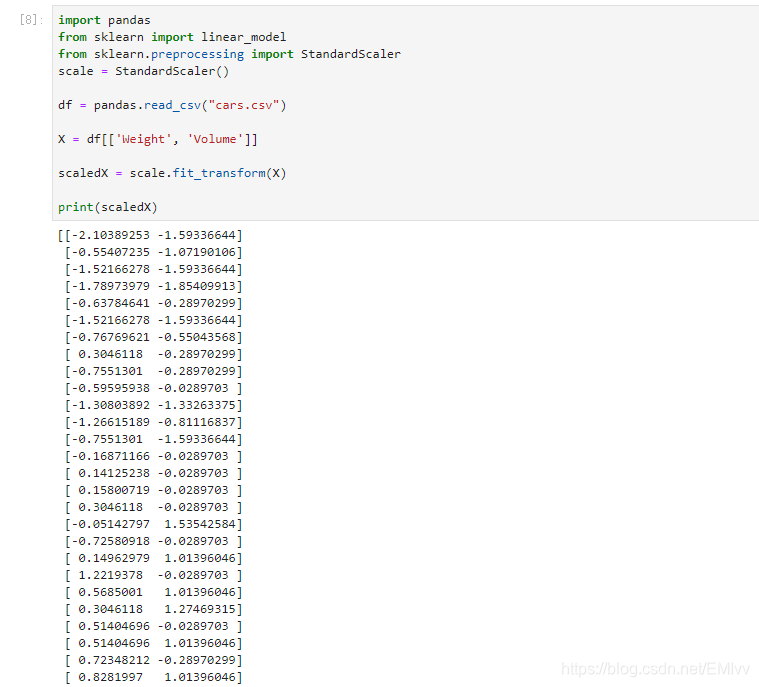Click output value -1.26615189
Viewport: 759px width, 687px height.
110,422
